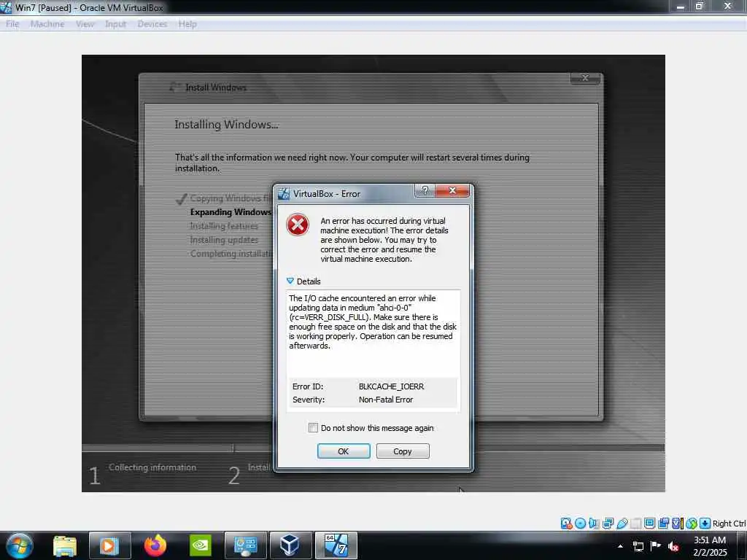The width and height of the screenshot is (747, 560).
Task: Close the VirtualBox Error dialog with X
Action: pos(452,190)
